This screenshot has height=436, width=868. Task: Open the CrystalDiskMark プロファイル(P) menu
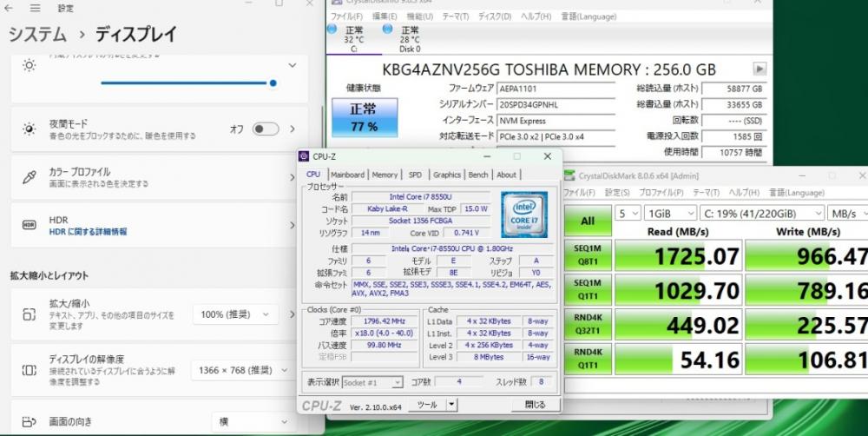[661, 193]
